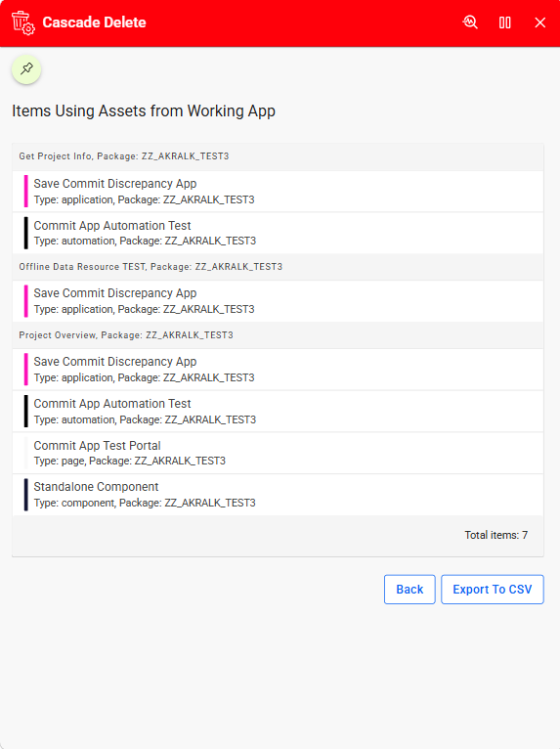560x749 pixels.
Task: Click the Cascade Delete trash-gear icon
Action: (22, 22)
